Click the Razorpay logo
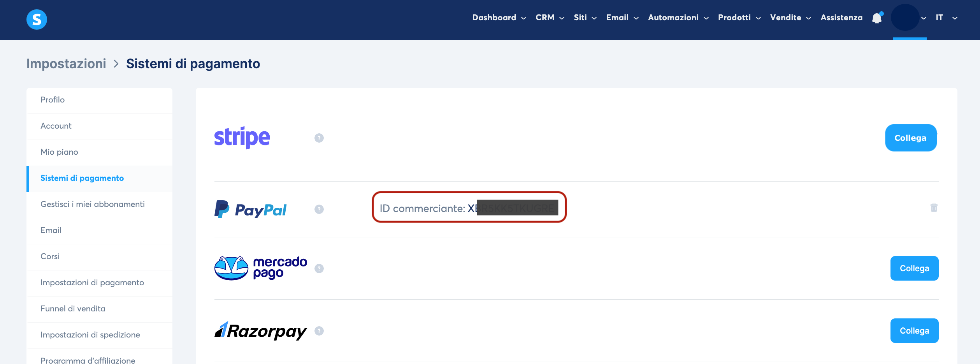 260,331
